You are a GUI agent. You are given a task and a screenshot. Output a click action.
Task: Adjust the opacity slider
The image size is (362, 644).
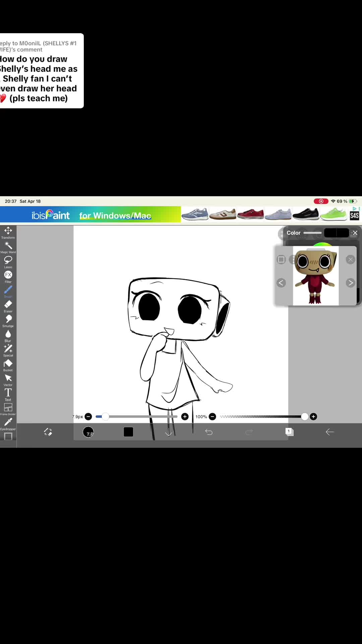[264, 417]
